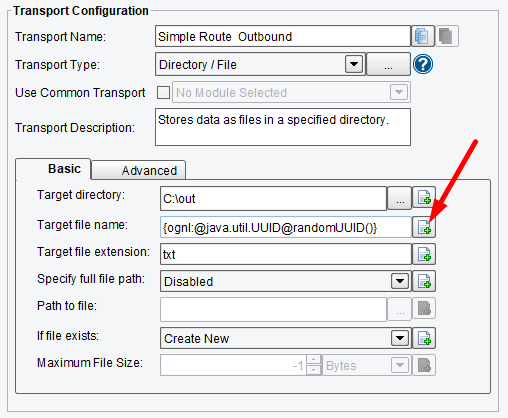
Task: Click the Target file name text field
Action: coord(286,227)
